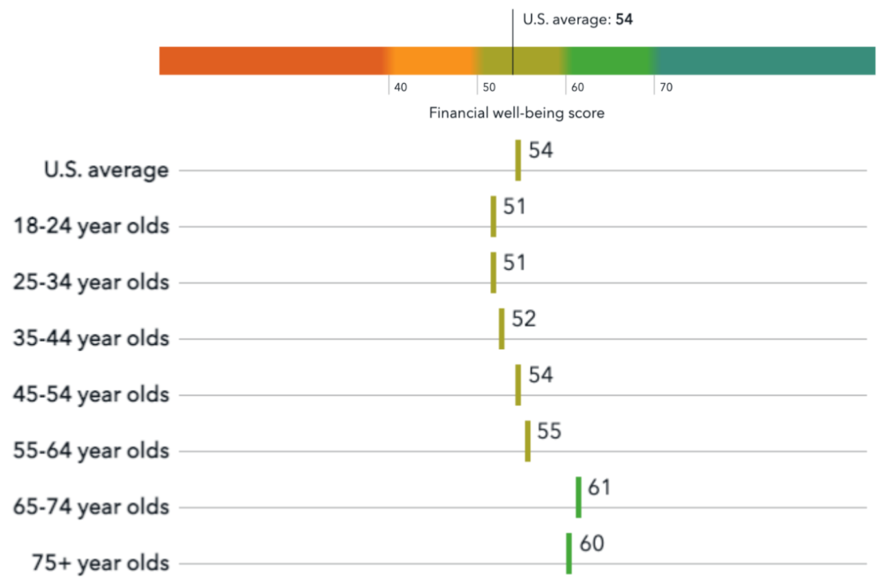880x588 pixels.
Task: Select the olive 50-60 scale segment
Action: [522, 60]
